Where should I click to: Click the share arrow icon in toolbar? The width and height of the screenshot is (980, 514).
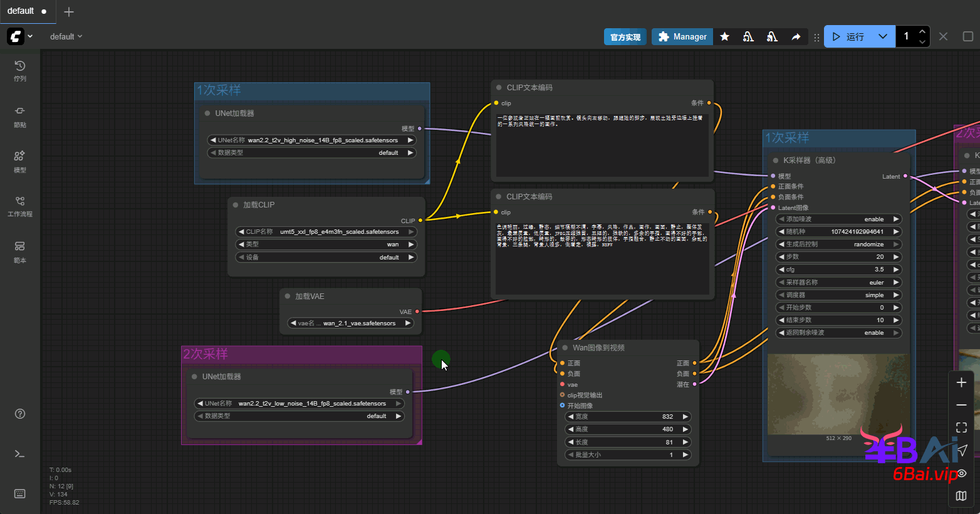tap(796, 37)
